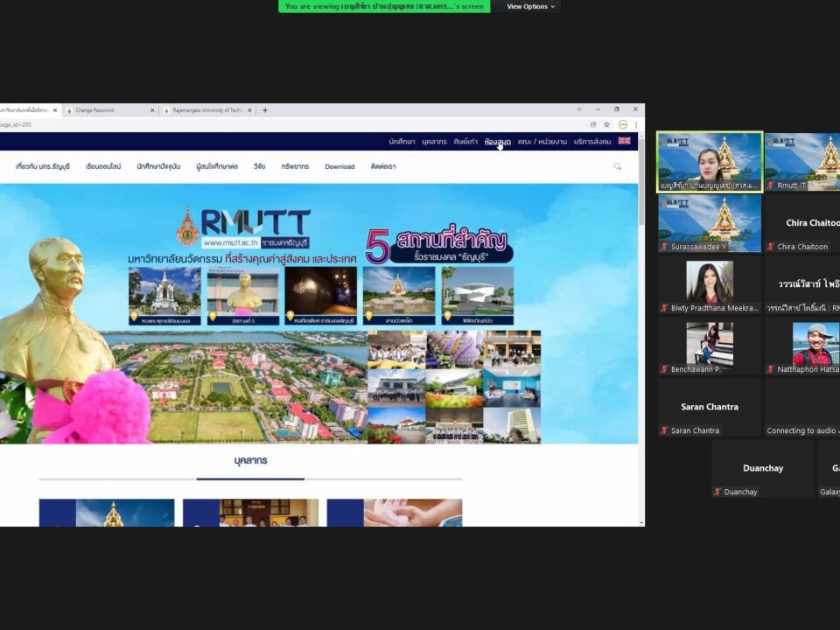
Task: Open the บุคลากร link in top bar
Action: click(434, 142)
